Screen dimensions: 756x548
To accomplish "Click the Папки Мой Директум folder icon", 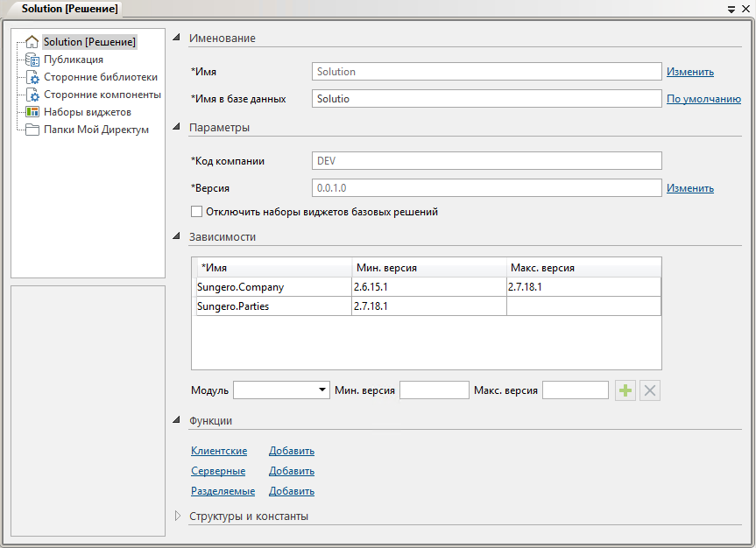I will coord(32,130).
